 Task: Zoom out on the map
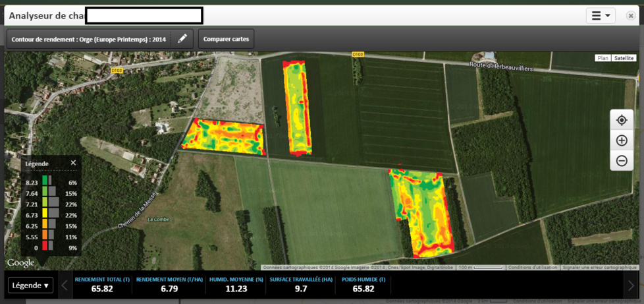coord(621,160)
